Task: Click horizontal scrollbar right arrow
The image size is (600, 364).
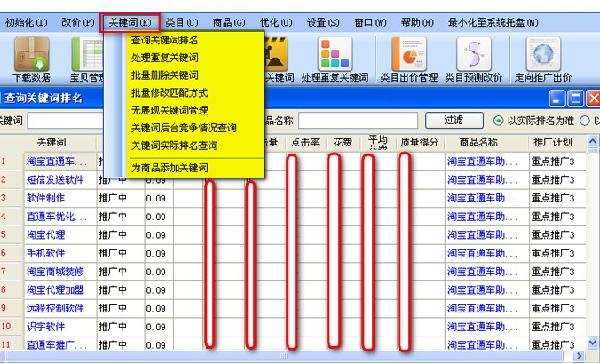Action: (580, 356)
